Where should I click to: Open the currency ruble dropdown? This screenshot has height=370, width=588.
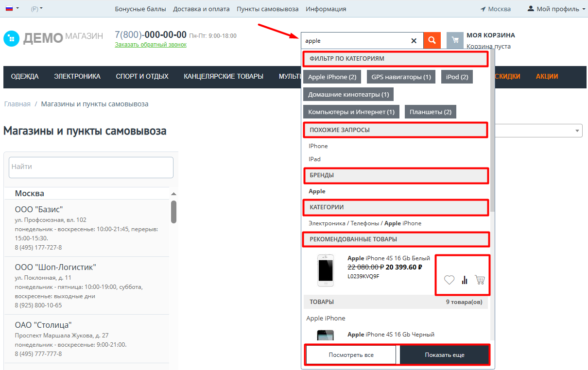pos(36,9)
